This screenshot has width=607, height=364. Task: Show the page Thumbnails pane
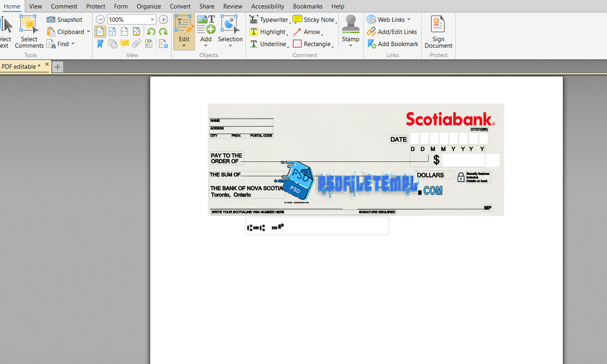112,44
